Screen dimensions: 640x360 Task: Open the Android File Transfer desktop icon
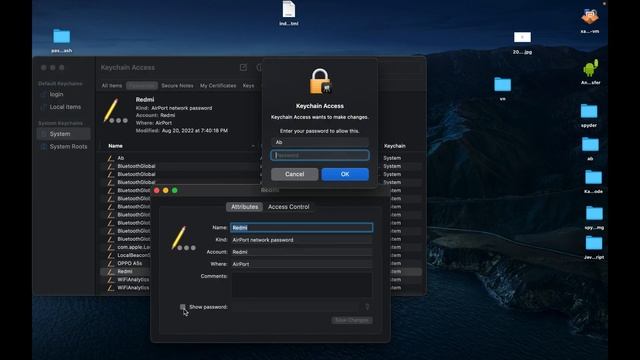[x=590, y=69]
